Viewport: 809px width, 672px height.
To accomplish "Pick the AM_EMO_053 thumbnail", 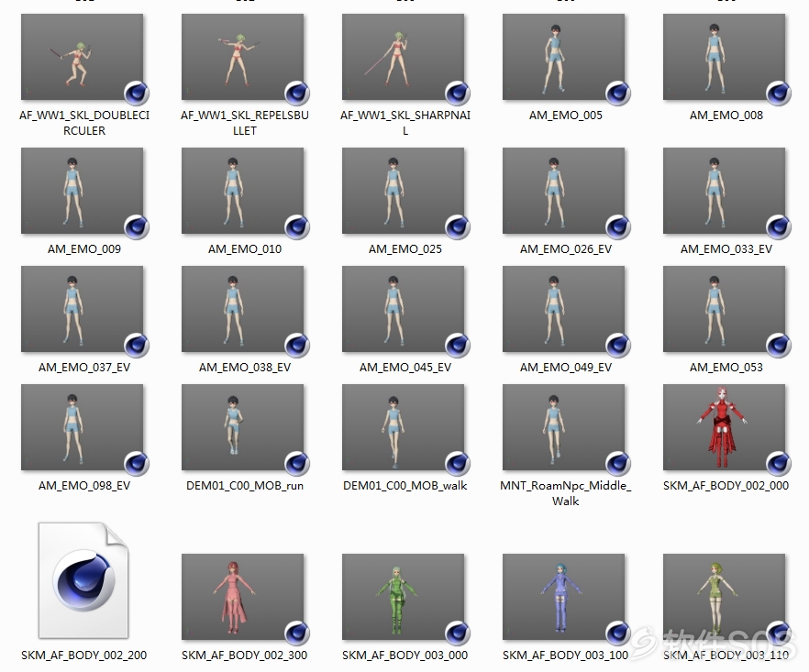I will coord(724,309).
